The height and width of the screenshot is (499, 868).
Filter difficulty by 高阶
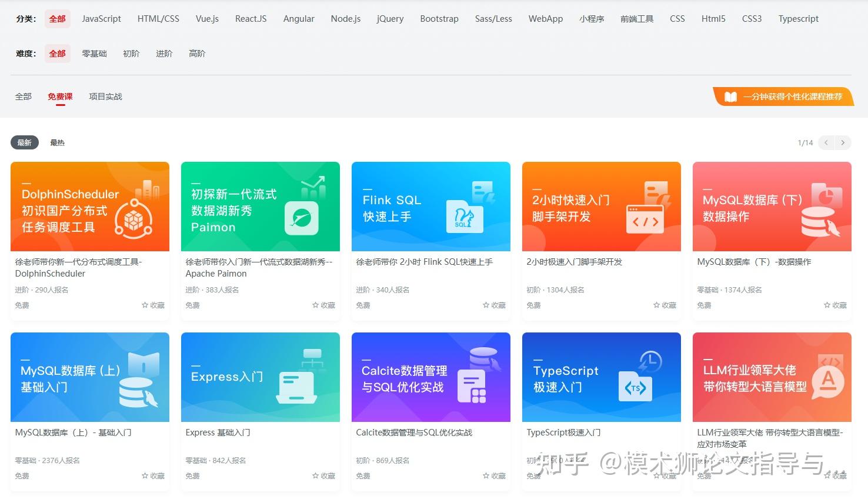click(x=197, y=54)
